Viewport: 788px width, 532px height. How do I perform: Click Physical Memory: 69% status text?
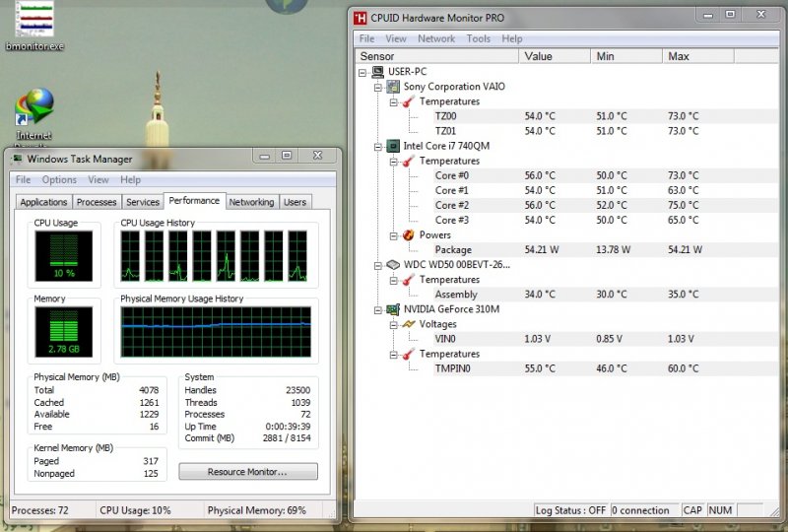[x=257, y=510]
